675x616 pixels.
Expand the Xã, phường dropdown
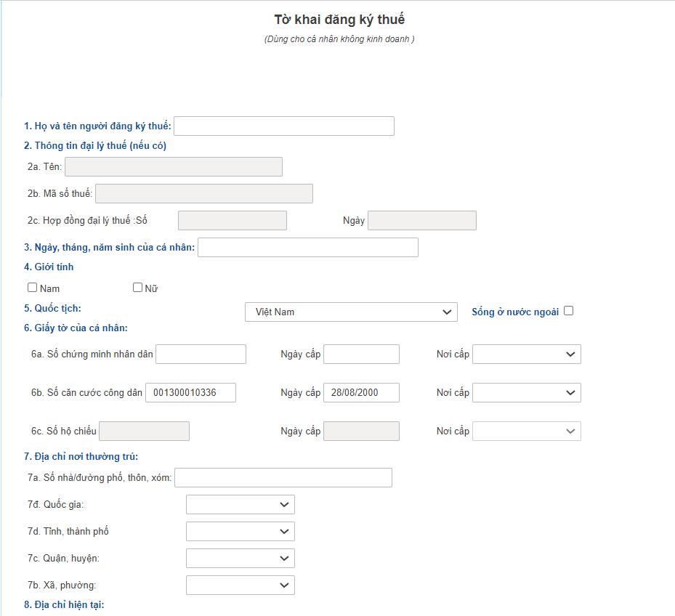[240, 585]
